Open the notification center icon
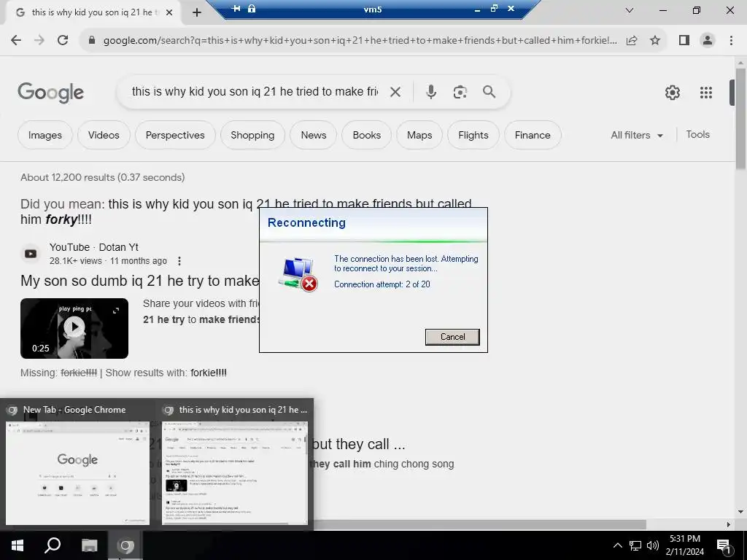747x560 pixels. 724,545
